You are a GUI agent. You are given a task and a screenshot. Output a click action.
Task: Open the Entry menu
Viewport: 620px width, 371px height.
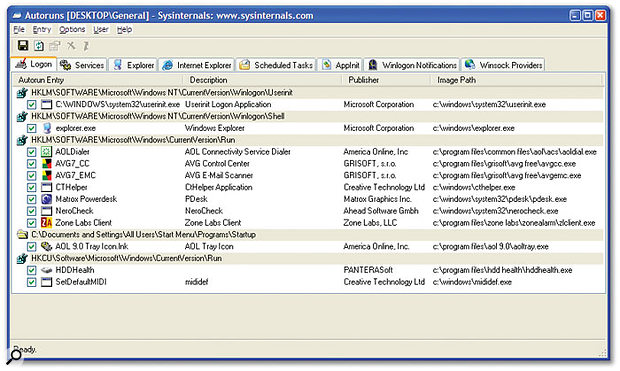[x=42, y=29]
